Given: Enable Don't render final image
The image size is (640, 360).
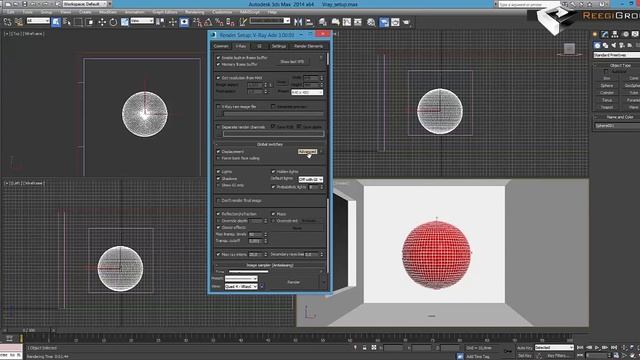Looking at the screenshot, I should [218, 200].
